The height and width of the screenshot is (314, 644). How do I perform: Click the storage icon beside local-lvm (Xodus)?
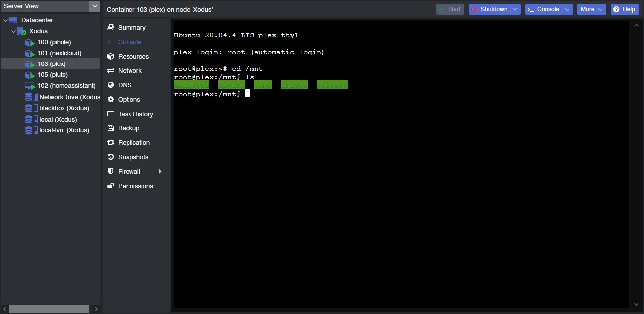click(x=29, y=130)
